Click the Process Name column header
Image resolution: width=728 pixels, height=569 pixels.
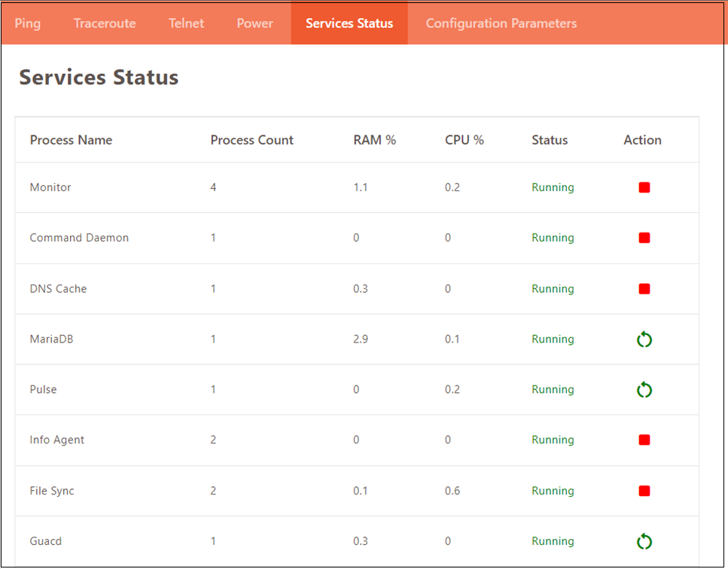tap(71, 140)
